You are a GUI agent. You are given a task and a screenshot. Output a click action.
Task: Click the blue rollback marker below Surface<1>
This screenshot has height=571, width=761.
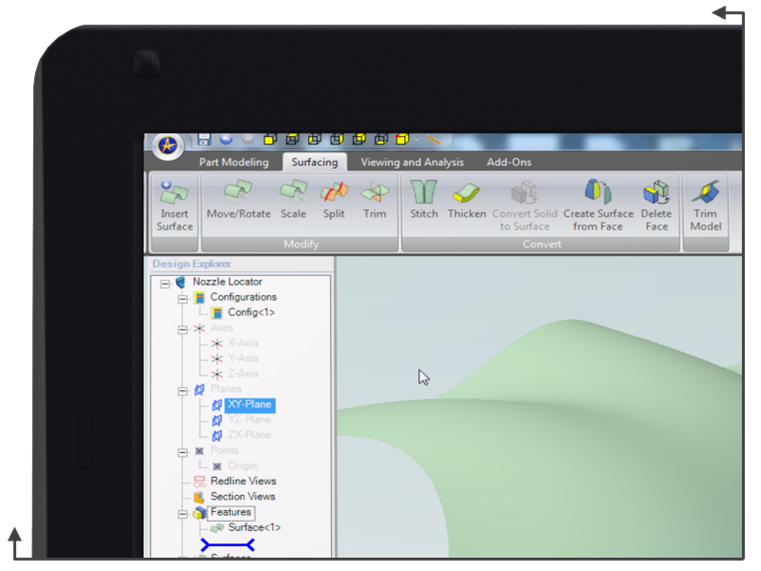click(x=227, y=545)
